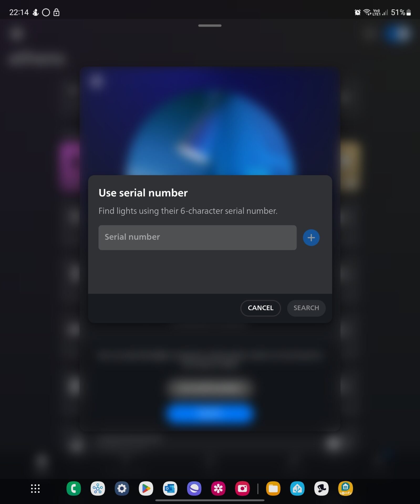Tap the pop-up window top drag handle

click(x=210, y=26)
